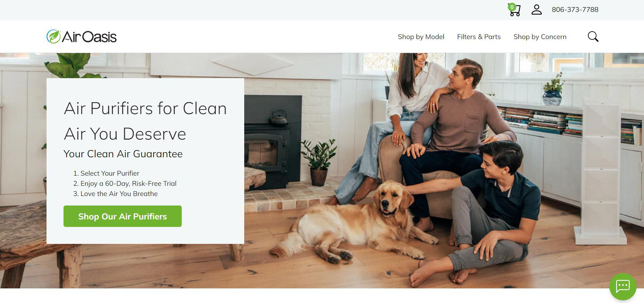Image resolution: width=644 pixels, height=303 pixels.
Task: Open the Filters & Parts menu
Action: click(479, 37)
